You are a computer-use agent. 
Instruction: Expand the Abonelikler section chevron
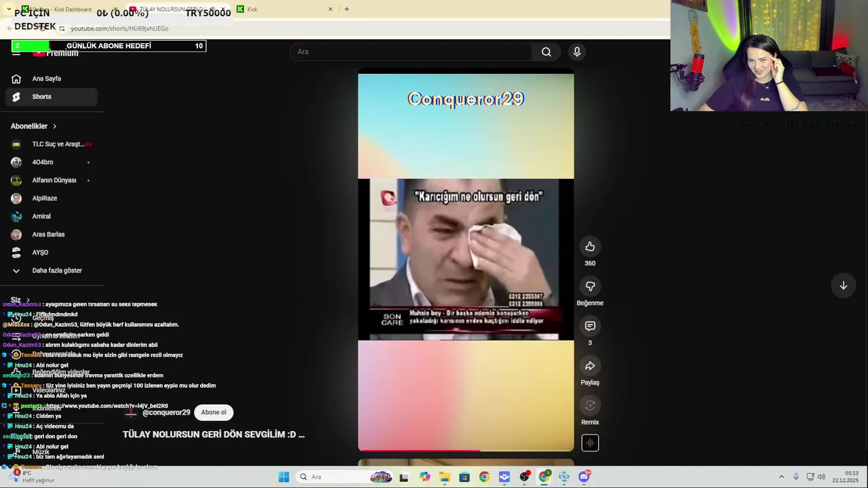[x=55, y=126]
